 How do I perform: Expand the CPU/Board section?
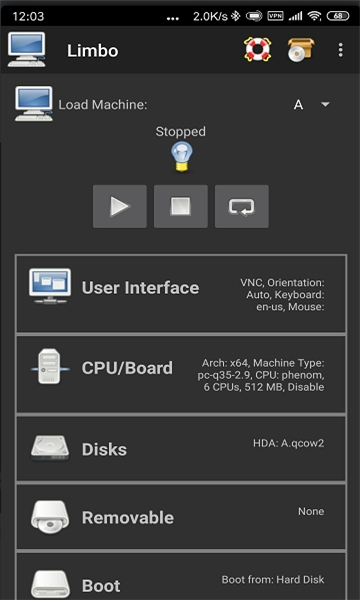click(x=181, y=374)
